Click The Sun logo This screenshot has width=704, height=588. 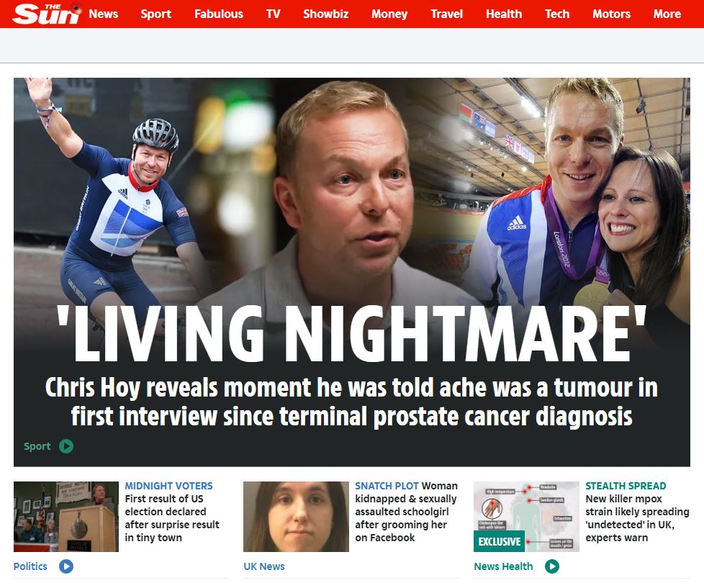tap(47, 14)
